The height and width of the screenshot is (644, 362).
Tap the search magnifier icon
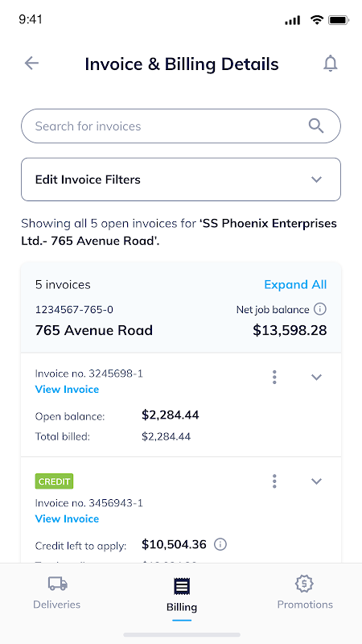click(x=316, y=126)
